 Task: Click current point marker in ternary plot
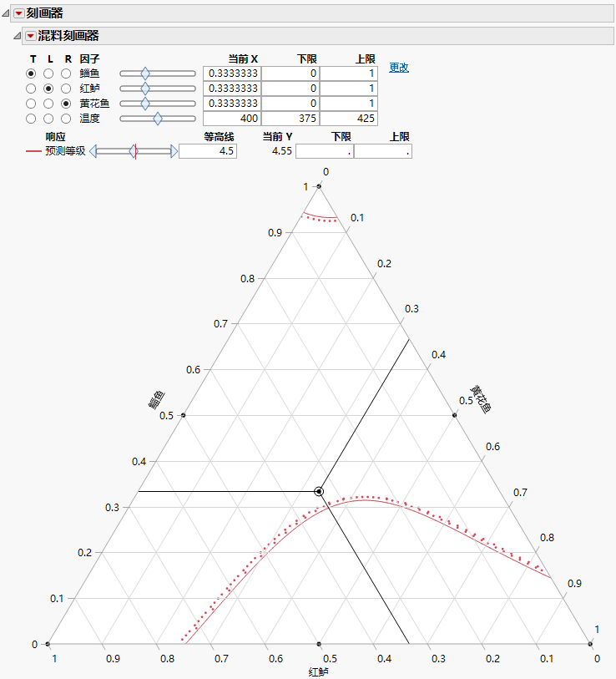(319, 491)
